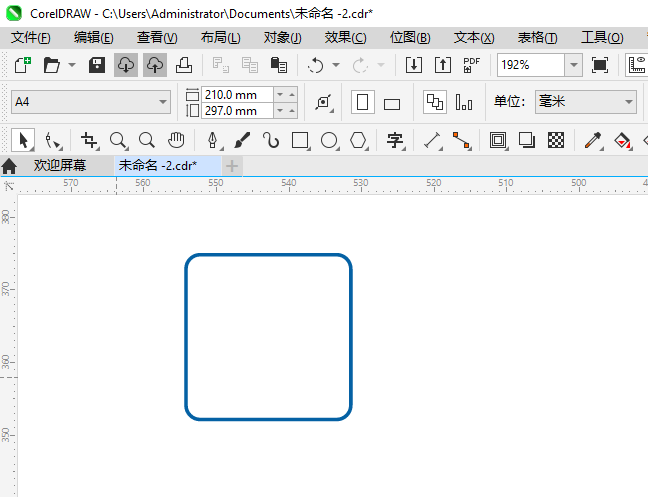Click the cloud upload icon
This screenshot has height=497, width=648.
155,65
